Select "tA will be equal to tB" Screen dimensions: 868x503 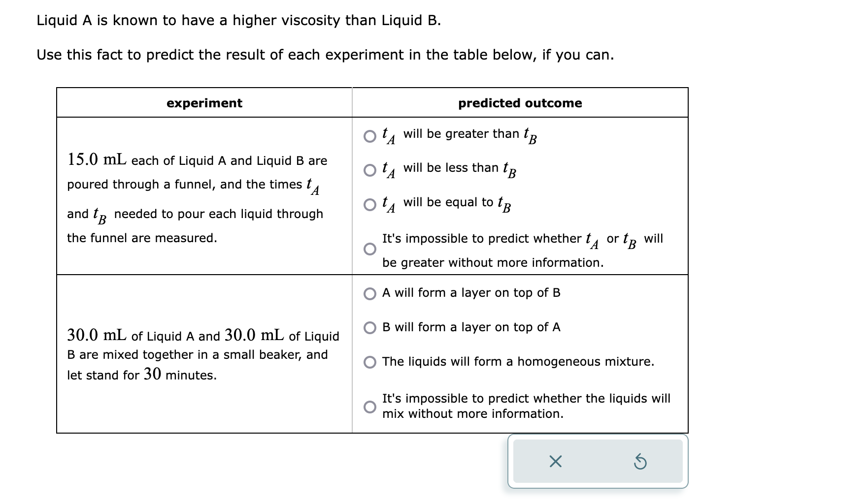tap(369, 203)
